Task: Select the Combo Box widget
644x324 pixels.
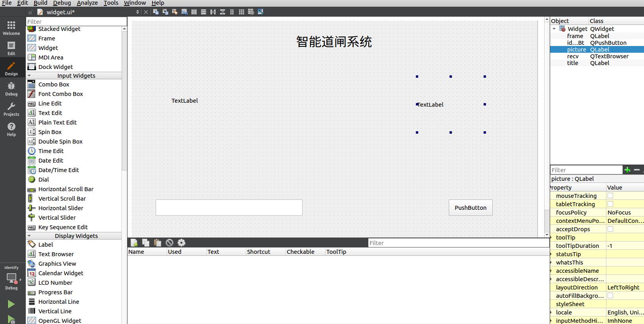Action: tap(54, 84)
